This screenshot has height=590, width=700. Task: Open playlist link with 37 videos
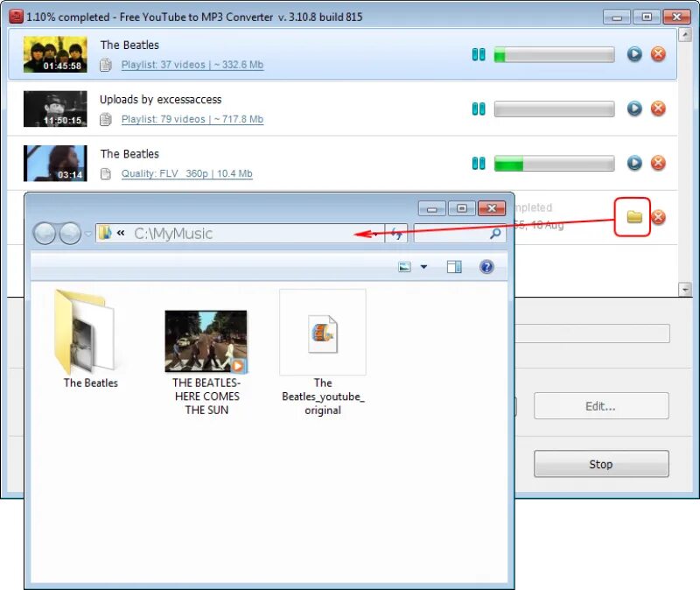(x=192, y=65)
